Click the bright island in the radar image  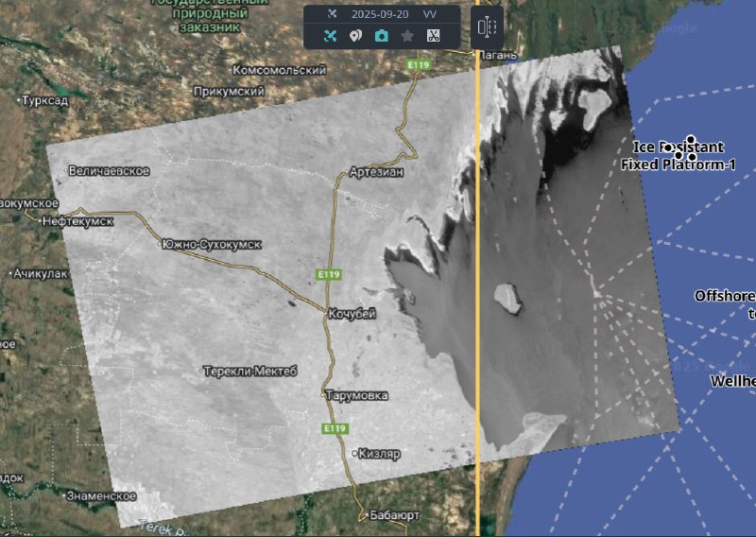click(508, 300)
